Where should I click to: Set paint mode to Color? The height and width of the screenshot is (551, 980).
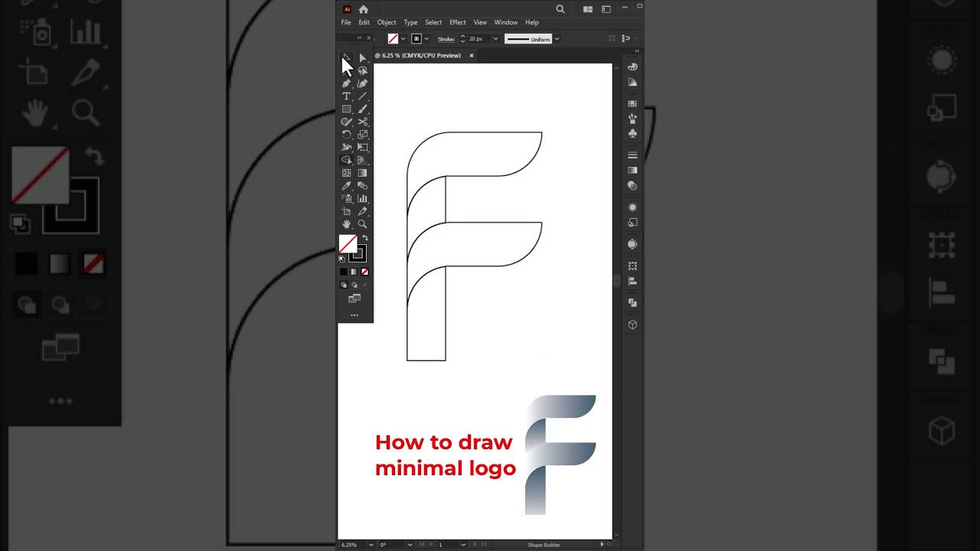coord(343,272)
